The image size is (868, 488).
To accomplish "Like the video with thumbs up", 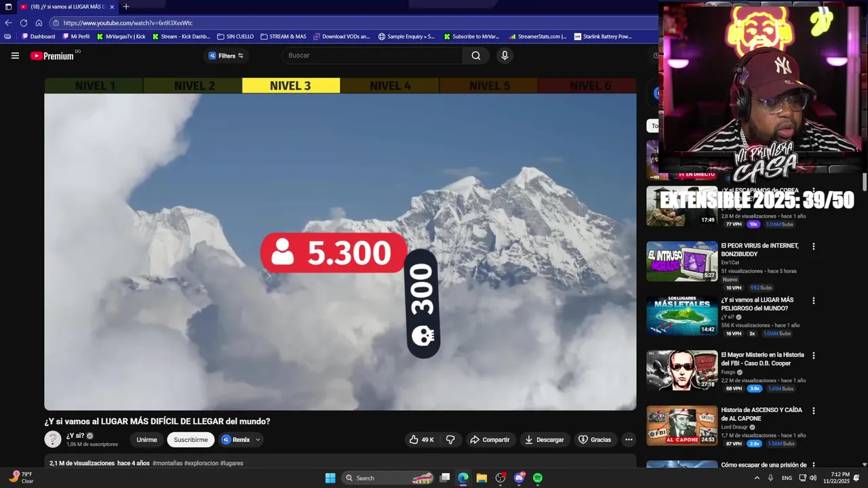I will tap(420, 440).
